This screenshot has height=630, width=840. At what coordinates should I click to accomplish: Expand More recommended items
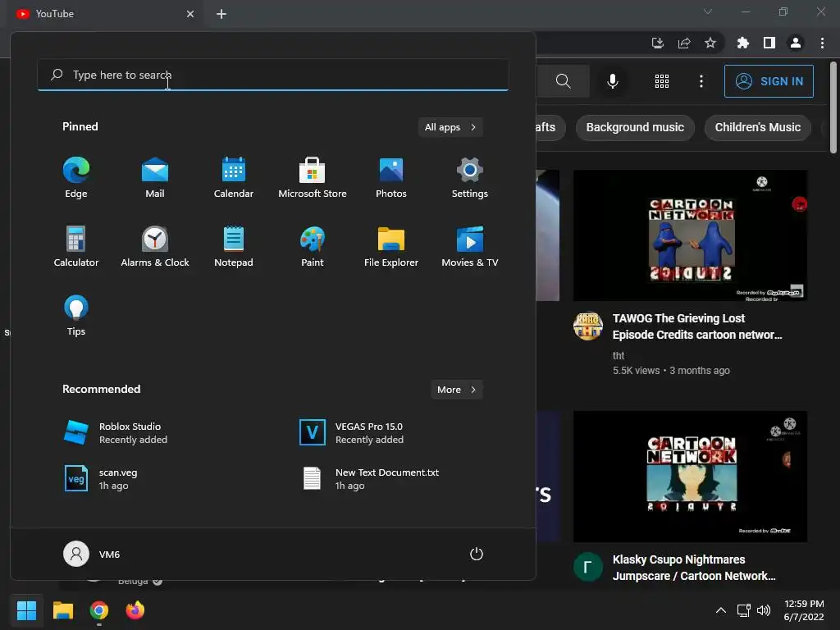click(x=456, y=390)
